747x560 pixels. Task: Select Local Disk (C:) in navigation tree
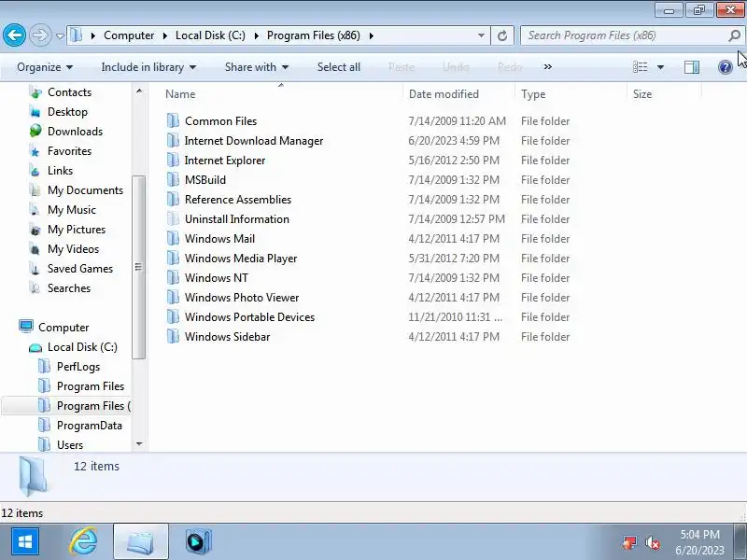82,347
